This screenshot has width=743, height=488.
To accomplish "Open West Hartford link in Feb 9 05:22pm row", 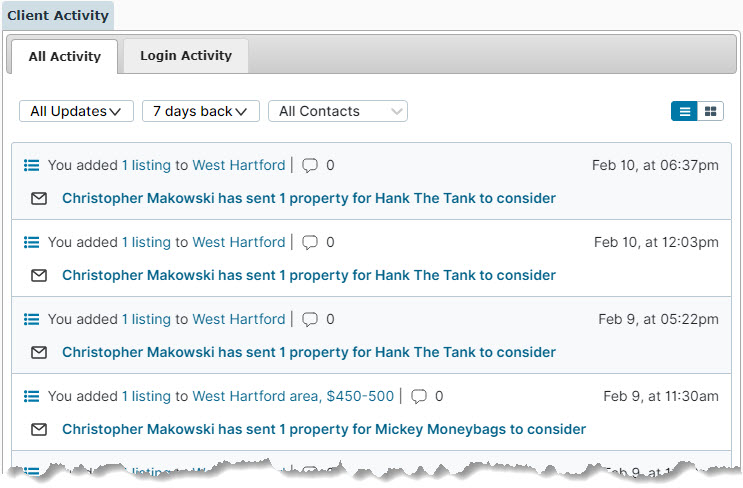I will click(x=239, y=319).
